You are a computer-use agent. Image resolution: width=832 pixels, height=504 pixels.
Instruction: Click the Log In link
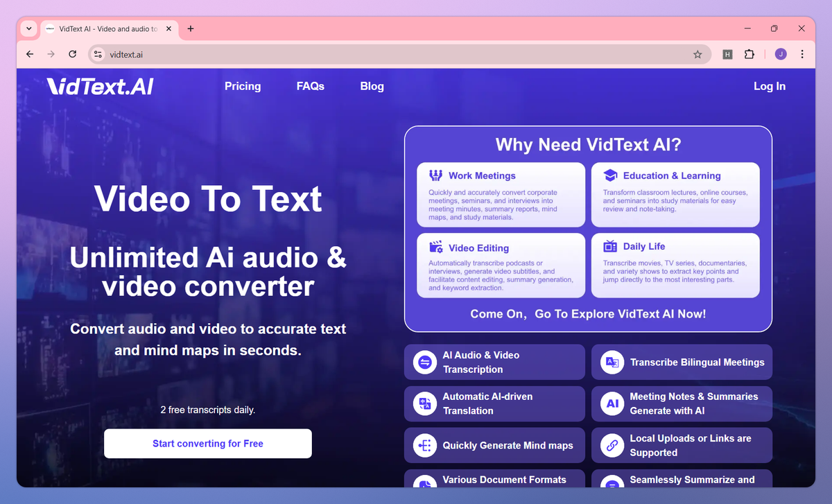(770, 86)
